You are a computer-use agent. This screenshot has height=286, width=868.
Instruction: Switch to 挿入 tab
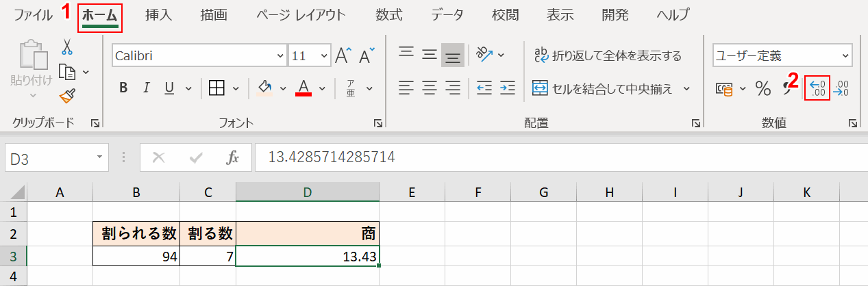coord(158,14)
